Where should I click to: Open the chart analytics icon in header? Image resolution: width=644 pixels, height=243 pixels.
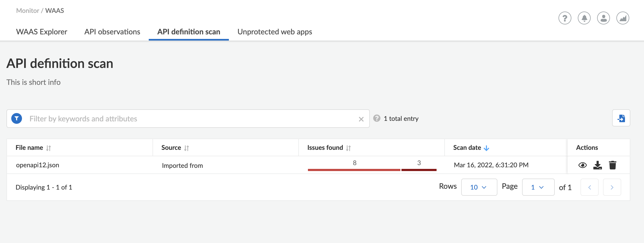(x=623, y=18)
